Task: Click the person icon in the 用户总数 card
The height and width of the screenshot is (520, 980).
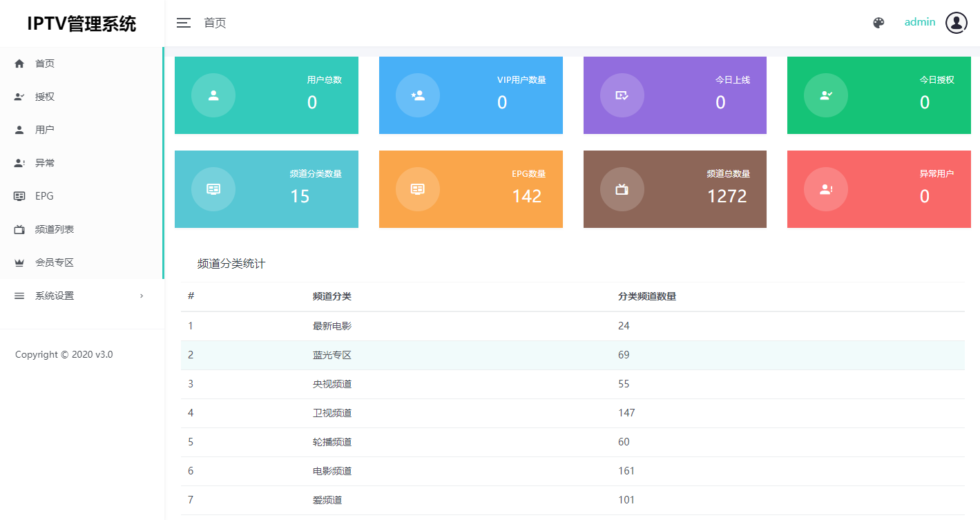Action: (x=213, y=95)
